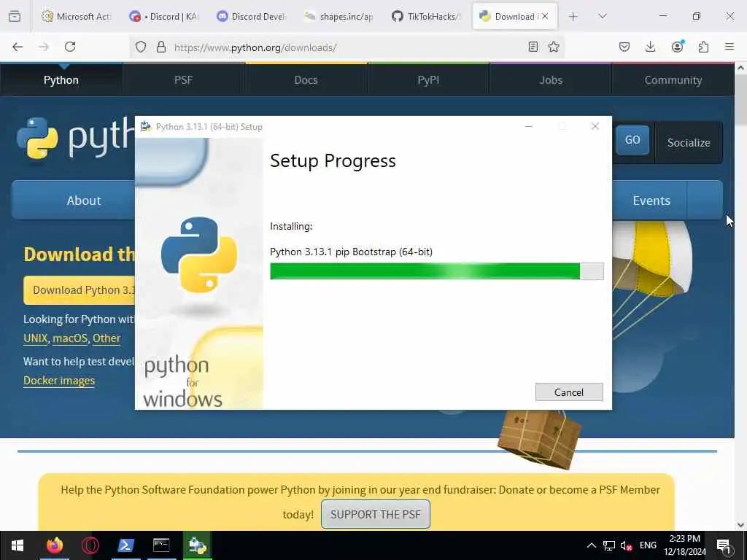Click the Firefox taskbar icon

(54, 545)
